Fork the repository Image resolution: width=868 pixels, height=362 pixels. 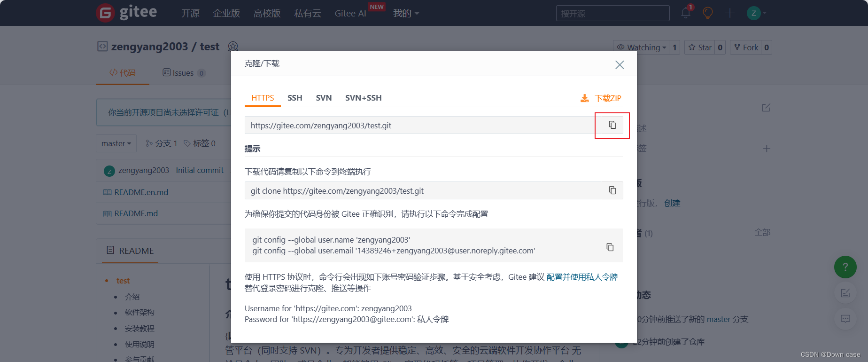pyautogui.click(x=746, y=47)
